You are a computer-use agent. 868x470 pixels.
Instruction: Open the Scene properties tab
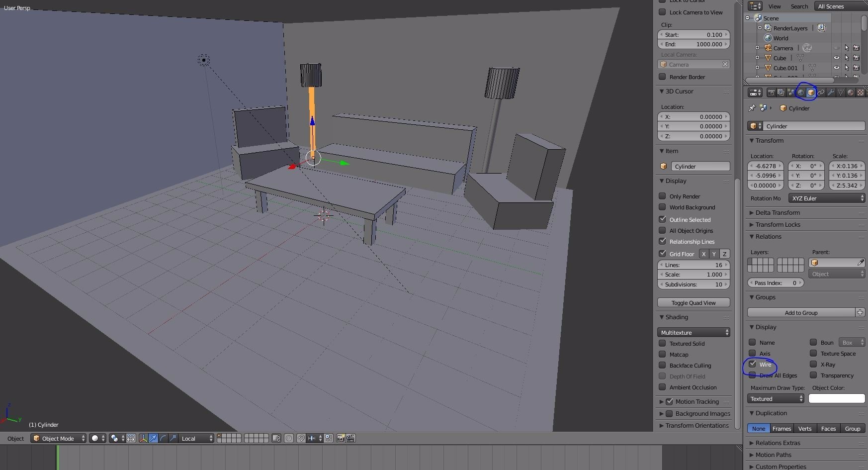pos(791,93)
